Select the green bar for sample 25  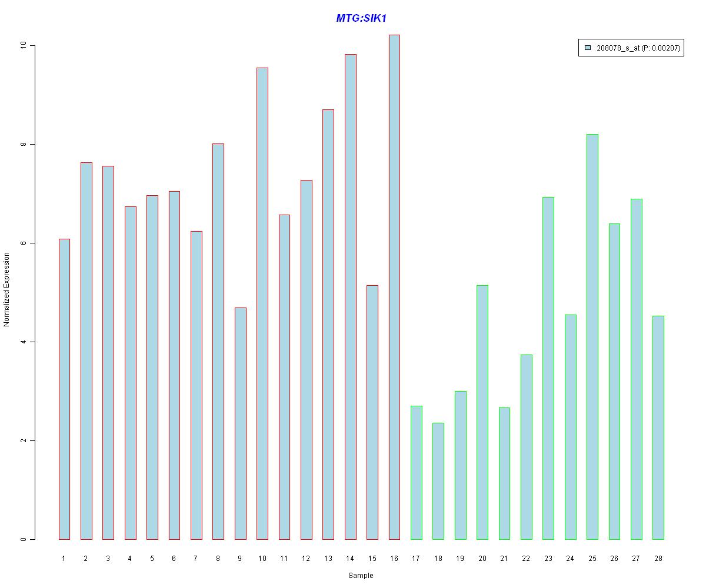pyautogui.click(x=592, y=336)
